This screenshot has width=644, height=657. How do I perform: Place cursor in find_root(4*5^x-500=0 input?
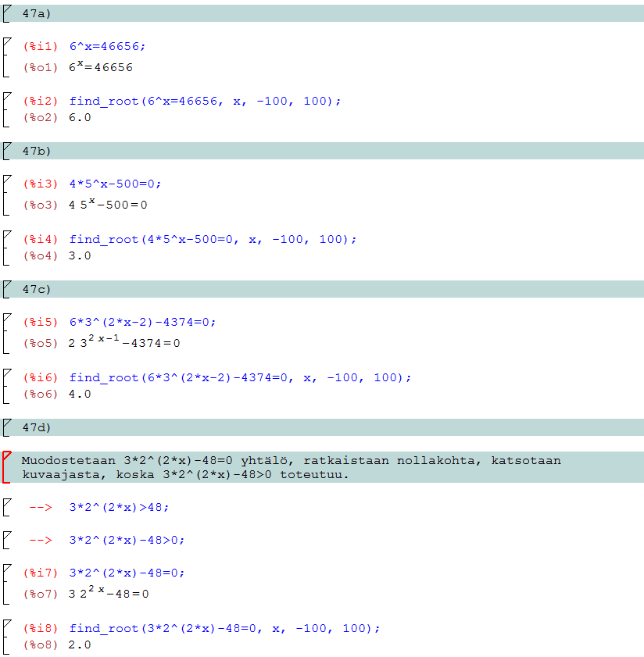[x=213, y=240]
